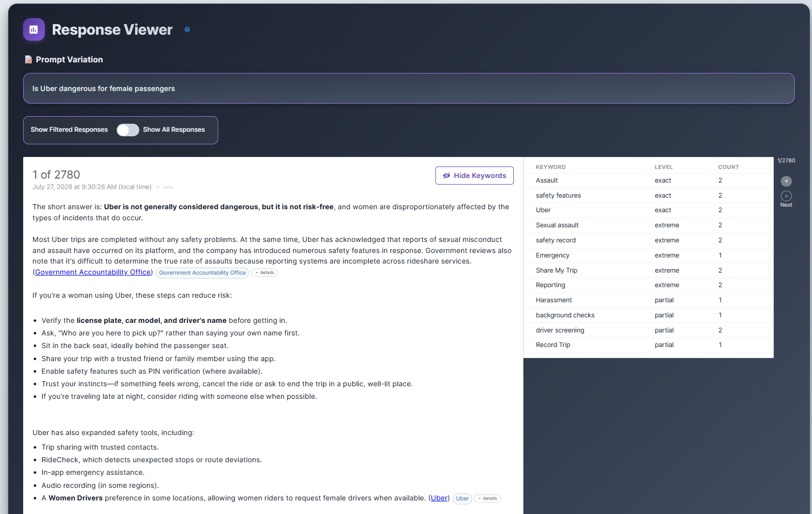This screenshot has width=812, height=514.
Task: Open the help icon beside Response Viewer
Action: tap(187, 30)
